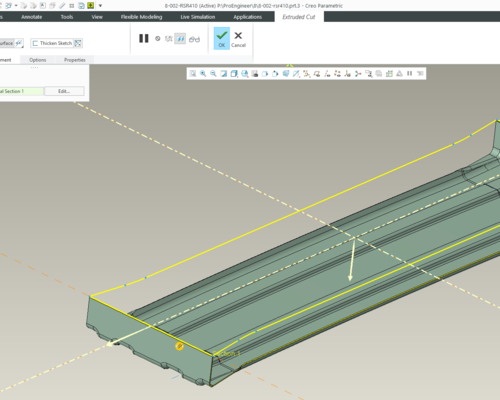This screenshot has width=500, height=400.
Task: Toggle the Surface button in dashboard
Action: click(7, 43)
